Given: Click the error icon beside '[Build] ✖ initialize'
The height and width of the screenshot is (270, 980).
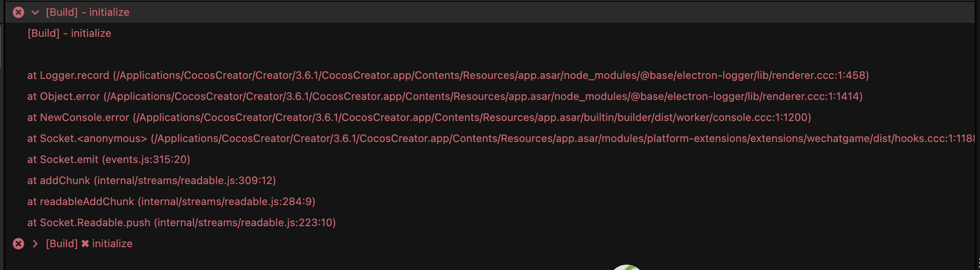Looking at the screenshot, I should (18, 244).
